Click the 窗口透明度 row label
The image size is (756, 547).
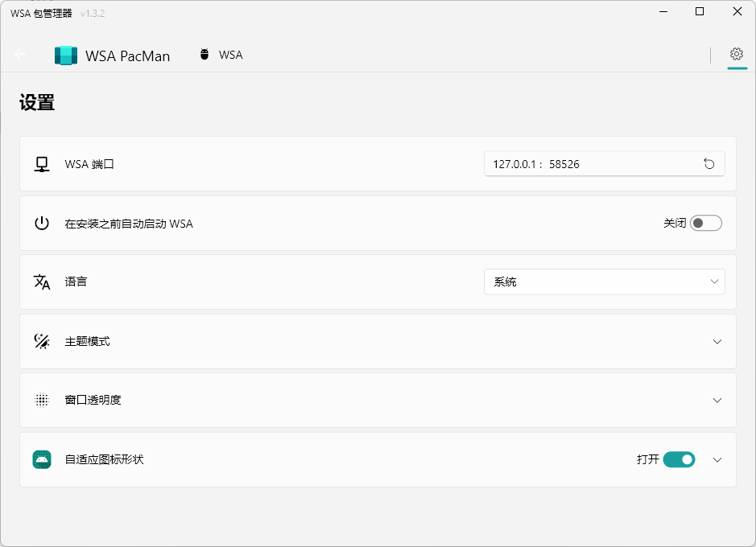[93, 400]
